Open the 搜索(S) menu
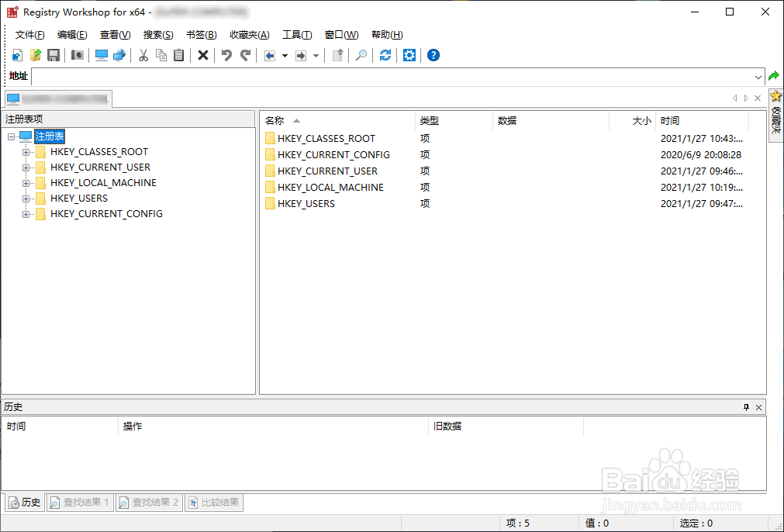This screenshot has height=532, width=784. (x=158, y=34)
